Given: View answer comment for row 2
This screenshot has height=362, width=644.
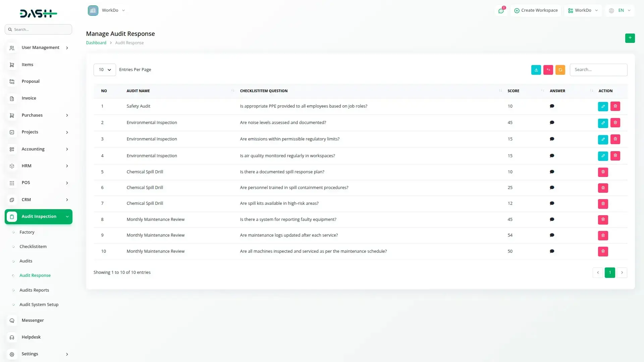Looking at the screenshot, I should coord(552,123).
